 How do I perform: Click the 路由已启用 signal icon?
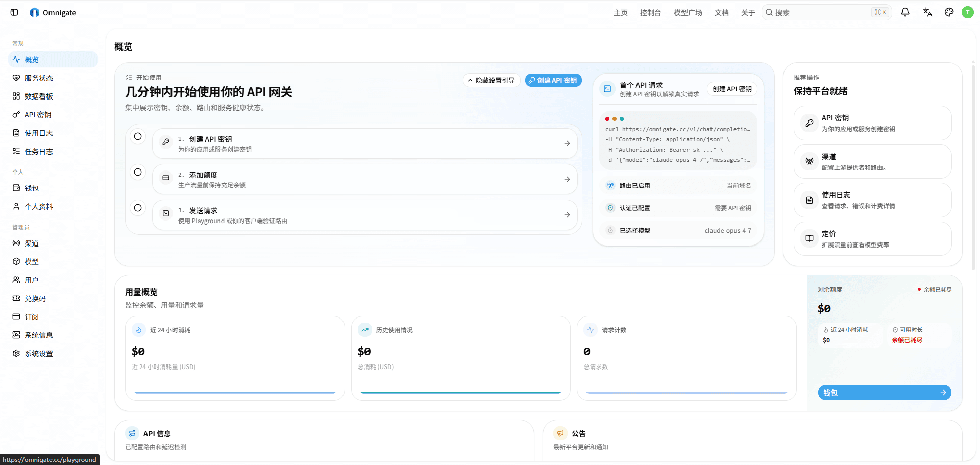(610, 185)
